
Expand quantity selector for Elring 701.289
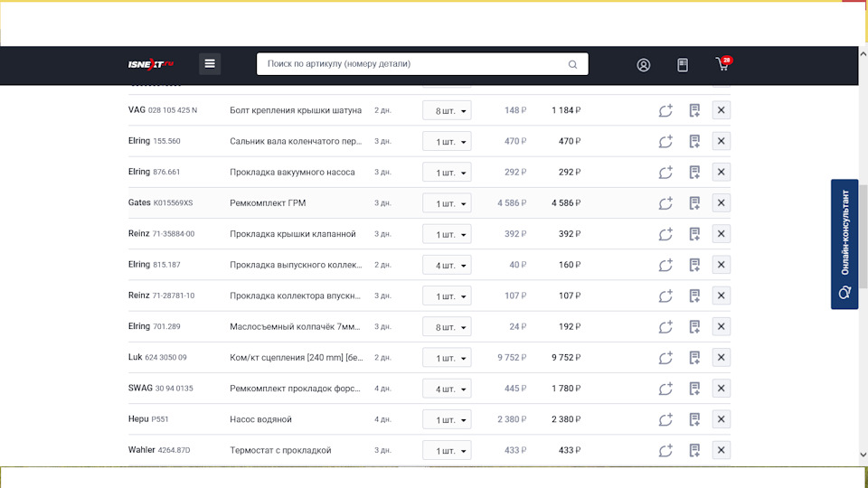tap(447, 327)
